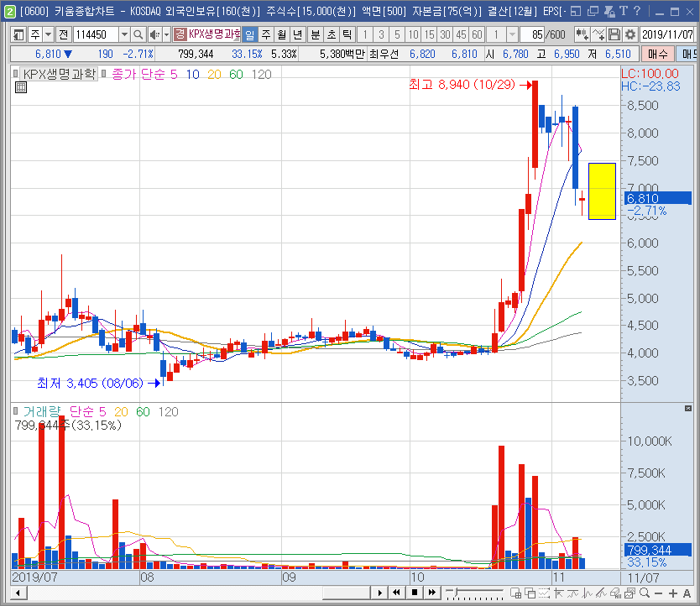This screenshot has height=606, width=700.
Task: Fast forward the chart replay
Action: [431, 593]
